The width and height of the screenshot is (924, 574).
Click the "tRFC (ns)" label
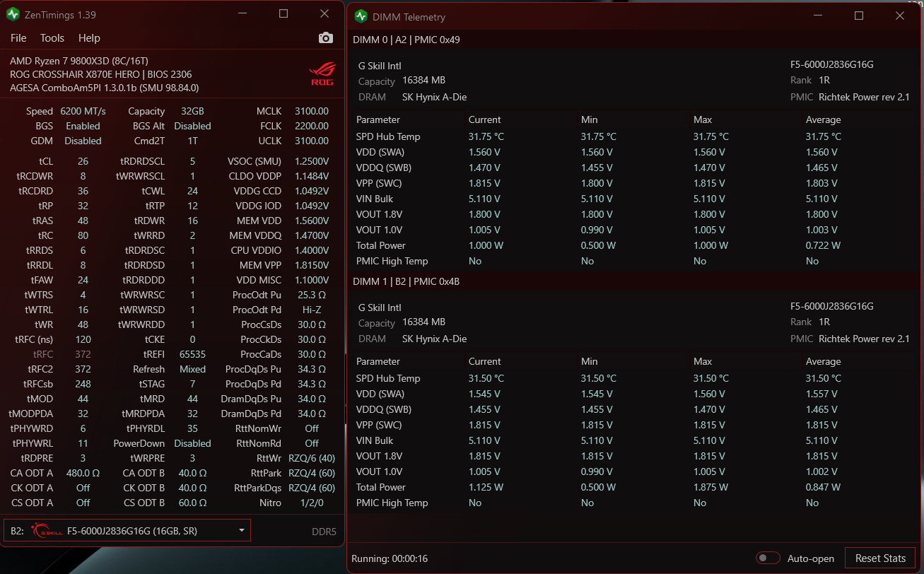click(34, 339)
